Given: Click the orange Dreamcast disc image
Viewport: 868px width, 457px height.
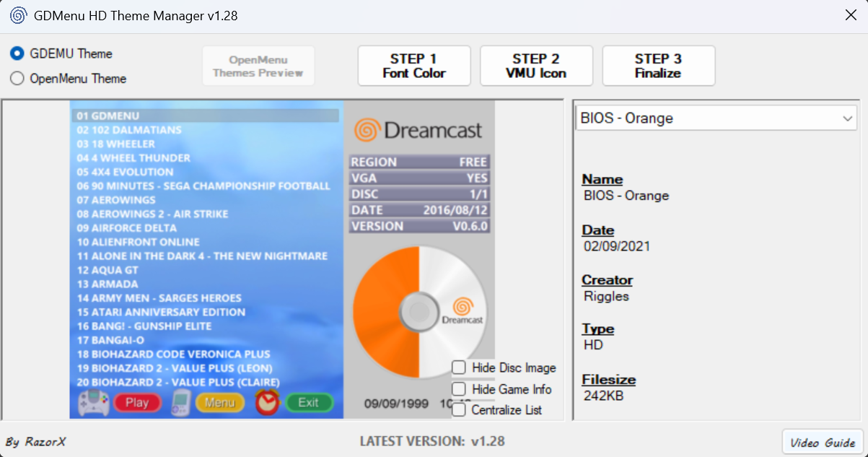Looking at the screenshot, I should pos(418,312).
